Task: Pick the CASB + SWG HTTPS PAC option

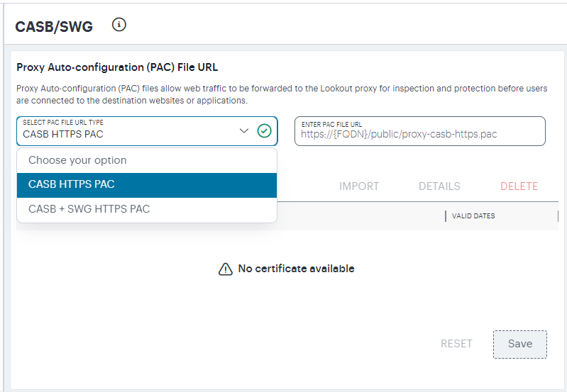Action: click(x=147, y=209)
